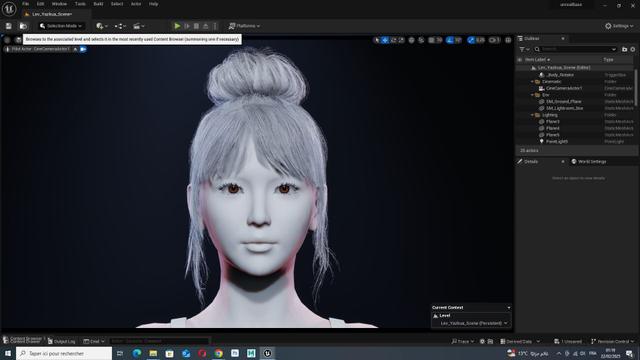This screenshot has width=640, height=360.
Task: Toggle grid snapping in the viewport toolbar
Action: point(432,40)
